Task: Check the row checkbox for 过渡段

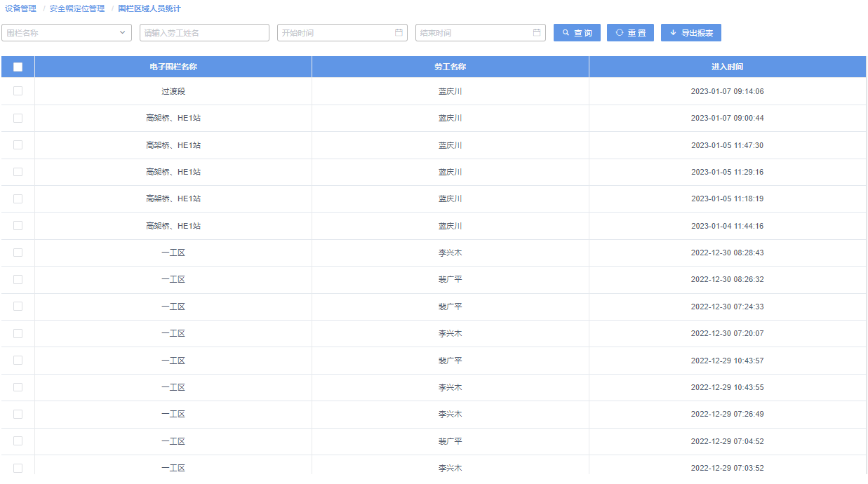Action: (18, 91)
